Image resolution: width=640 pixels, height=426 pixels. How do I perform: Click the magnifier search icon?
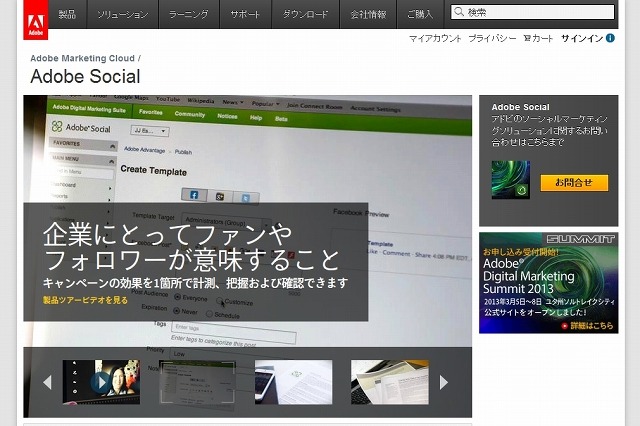(x=459, y=12)
